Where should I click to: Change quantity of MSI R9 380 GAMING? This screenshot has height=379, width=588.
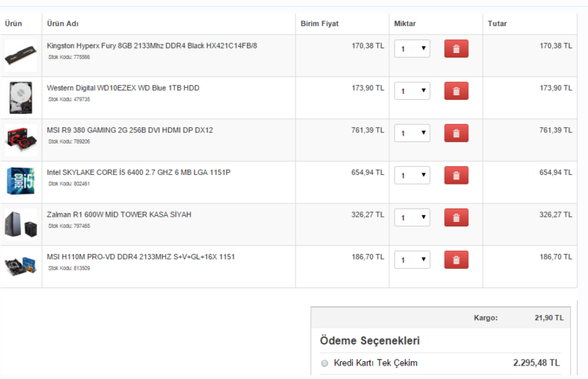pyautogui.click(x=412, y=133)
